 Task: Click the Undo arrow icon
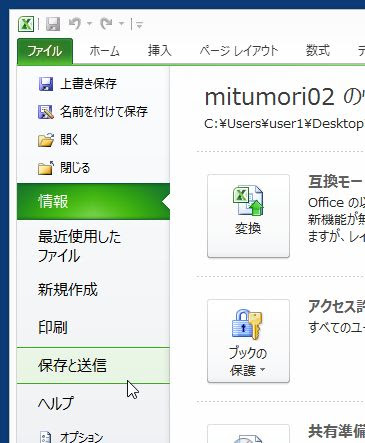(75, 24)
